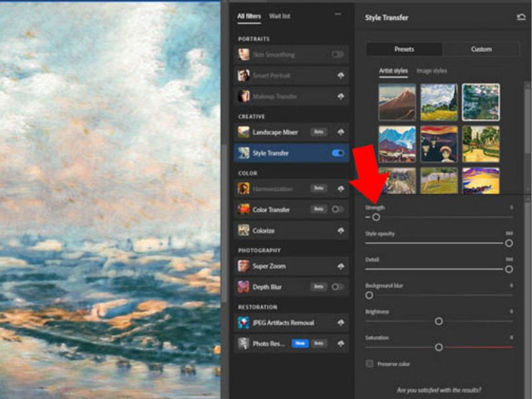Click the Photo Restoration filter thumbnail icon
The image size is (532, 399).
click(x=243, y=344)
